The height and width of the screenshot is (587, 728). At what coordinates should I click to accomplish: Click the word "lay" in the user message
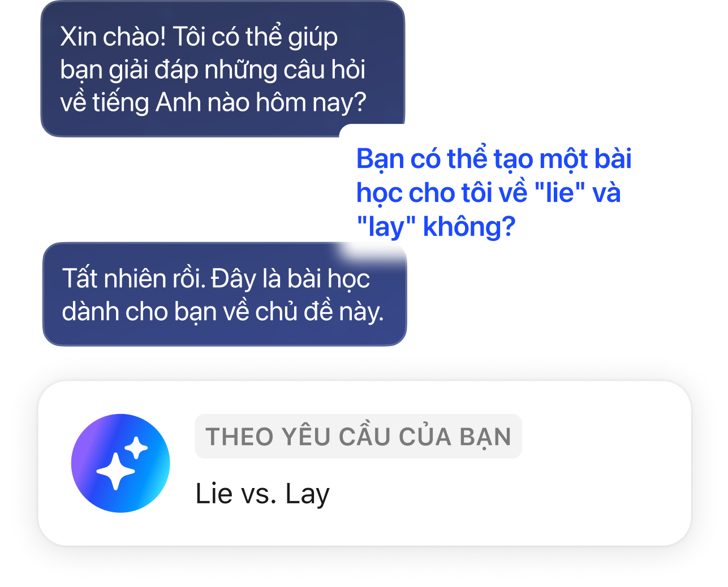(386, 226)
